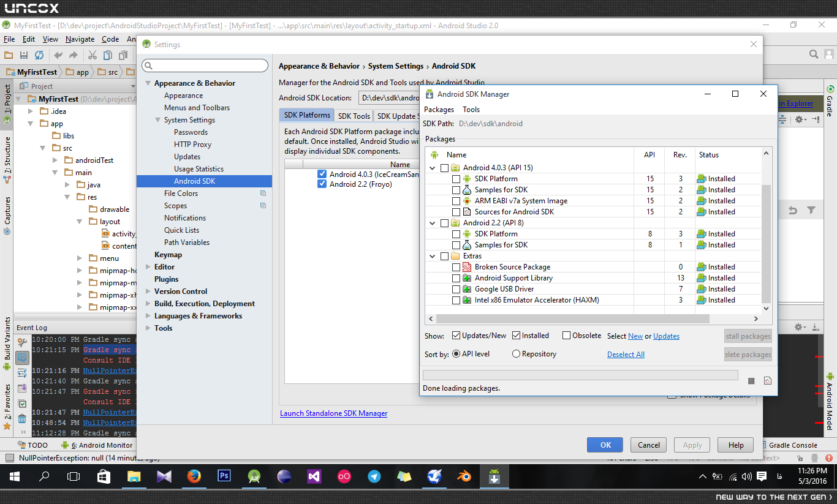Click Launch Standalone SDK Manager link
Viewport: 837px width, 504px height.
click(334, 413)
